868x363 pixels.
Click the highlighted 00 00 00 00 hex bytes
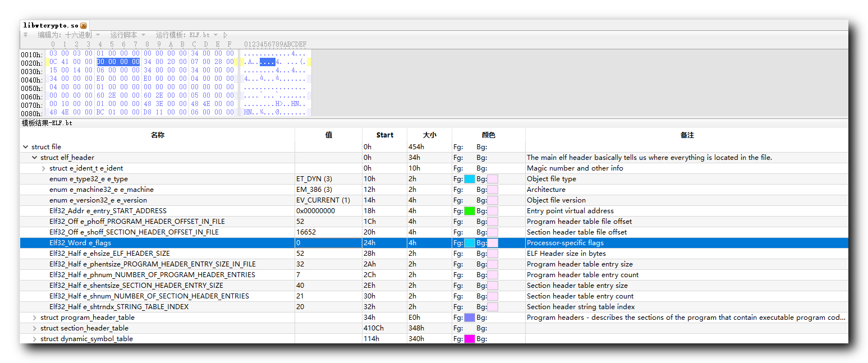tap(118, 62)
